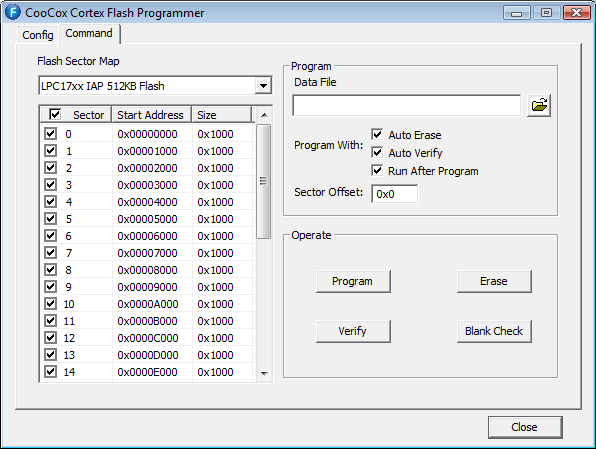Image resolution: width=596 pixels, height=449 pixels.
Task: Toggle sector 7 checkbox
Action: pyautogui.click(x=50, y=253)
